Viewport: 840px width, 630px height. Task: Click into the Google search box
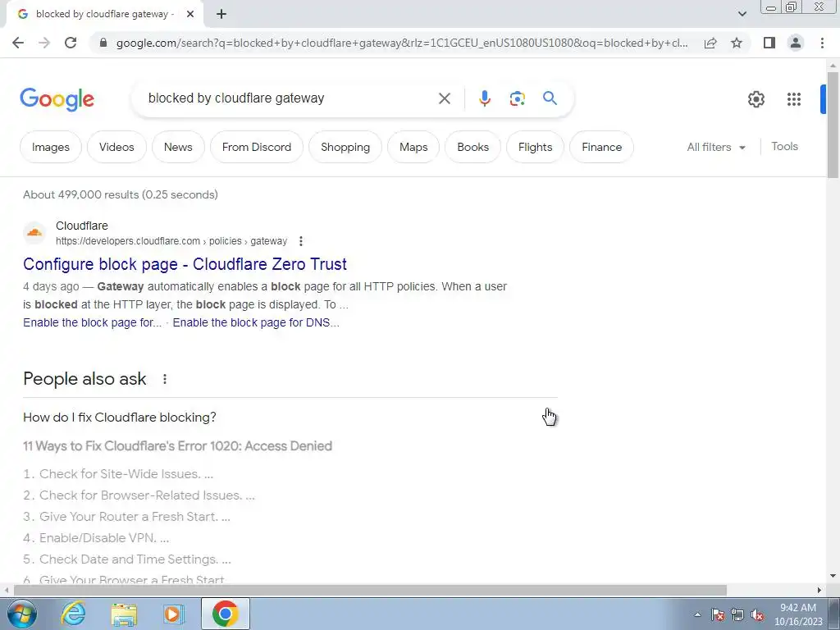coord(290,98)
